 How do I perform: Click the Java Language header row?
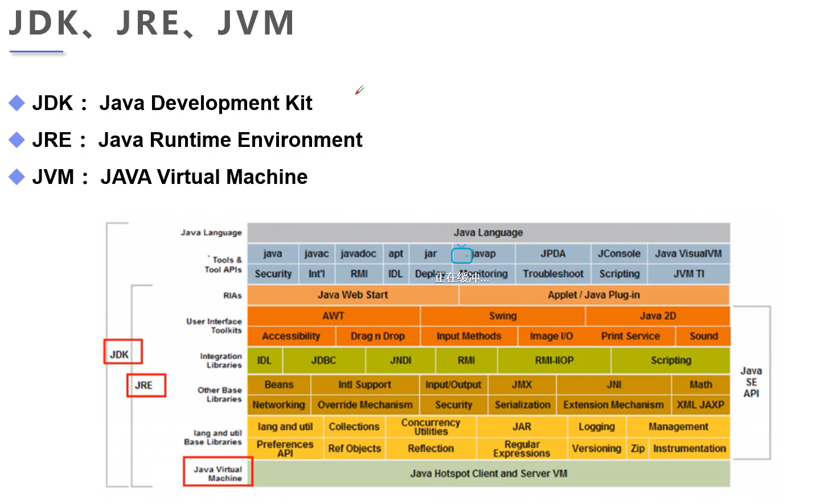tap(488, 232)
